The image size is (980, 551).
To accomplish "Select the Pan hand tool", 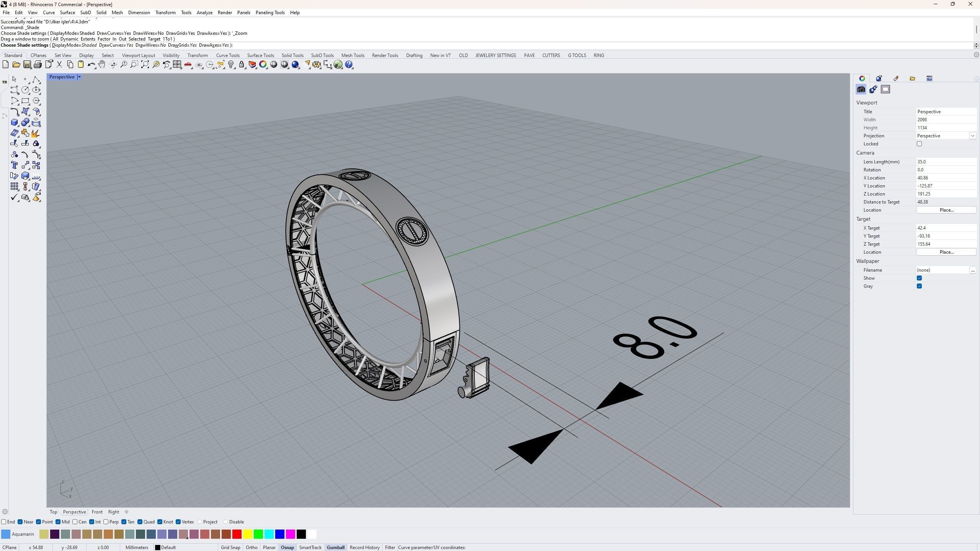I will (x=102, y=65).
